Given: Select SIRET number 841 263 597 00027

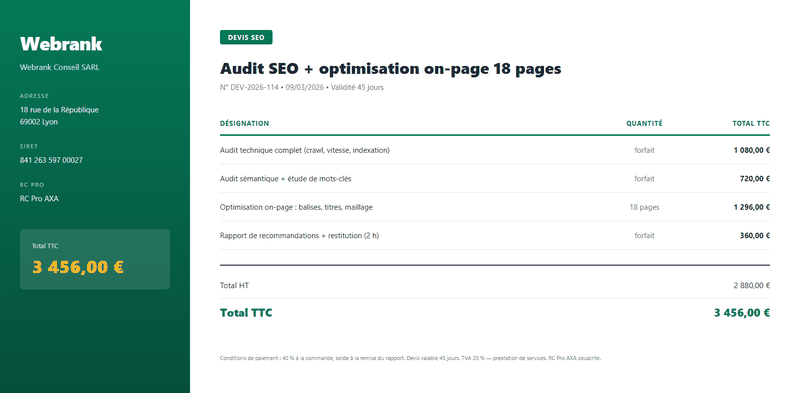Looking at the screenshot, I should tap(51, 160).
